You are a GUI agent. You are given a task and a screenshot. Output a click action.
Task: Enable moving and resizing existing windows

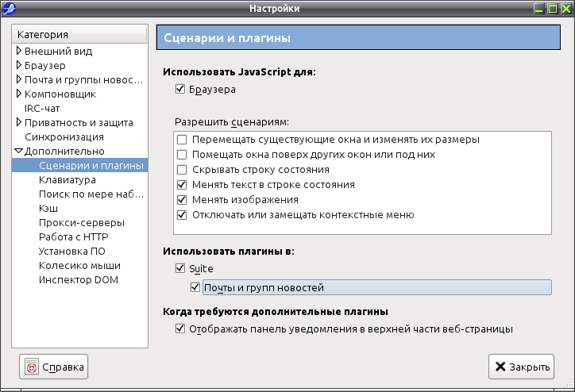click(x=182, y=140)
